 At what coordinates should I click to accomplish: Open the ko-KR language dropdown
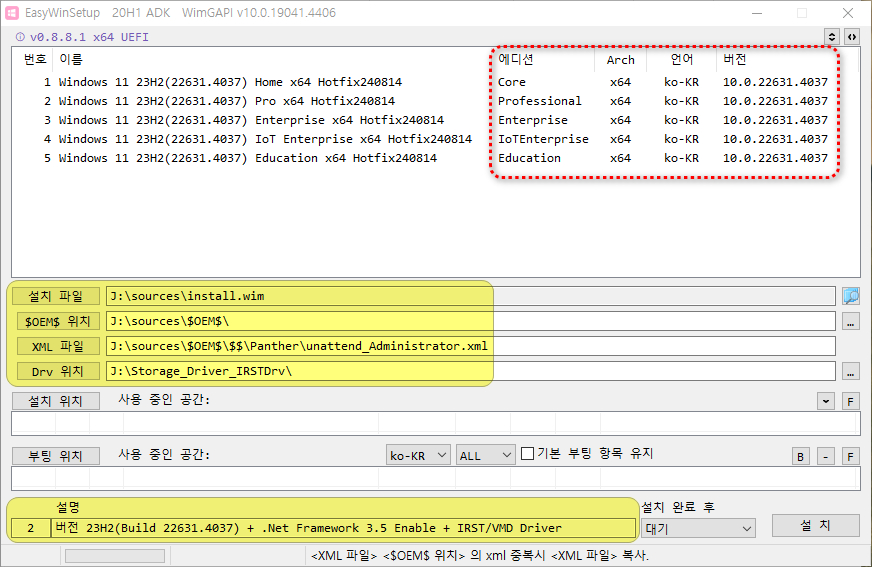418,455
